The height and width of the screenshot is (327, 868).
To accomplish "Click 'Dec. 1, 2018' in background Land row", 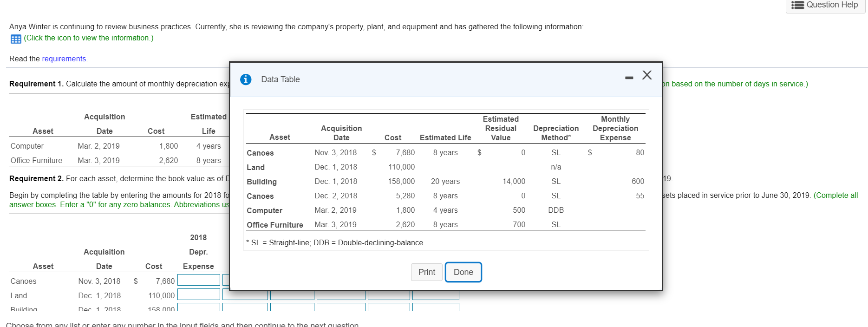I will [x=99, y=295].
